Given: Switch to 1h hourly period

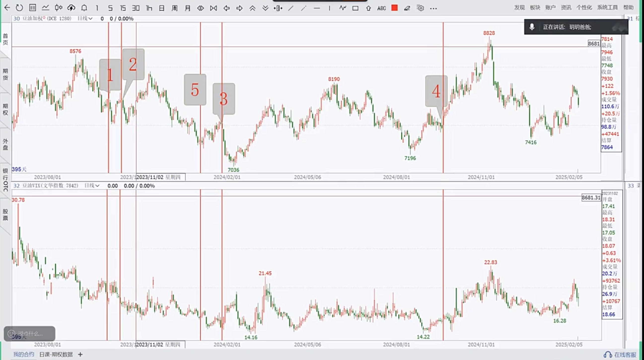Looking at the screenshot, I should click(x=149, y=8).
